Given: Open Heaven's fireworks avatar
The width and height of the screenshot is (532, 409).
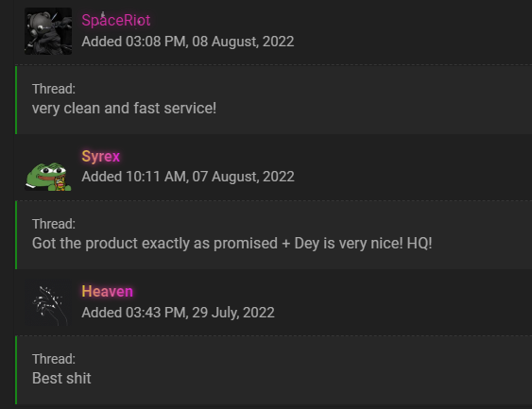Looking at the screenshot, I should pos(48,302).
